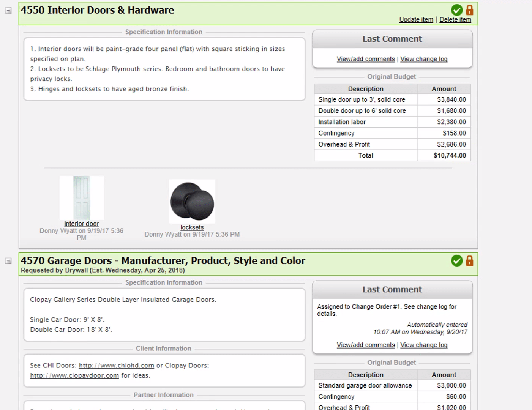Click the Delete item link

(455, 19)
